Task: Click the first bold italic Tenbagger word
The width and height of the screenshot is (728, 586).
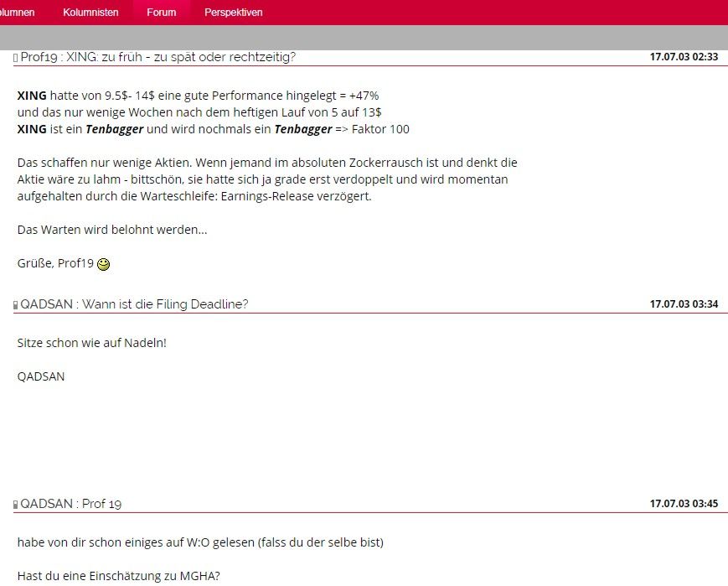Action: tap(115, 129)
